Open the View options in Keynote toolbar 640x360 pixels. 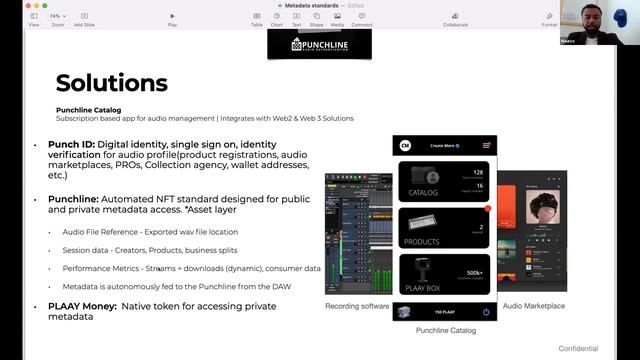click(x=34, y=19)
